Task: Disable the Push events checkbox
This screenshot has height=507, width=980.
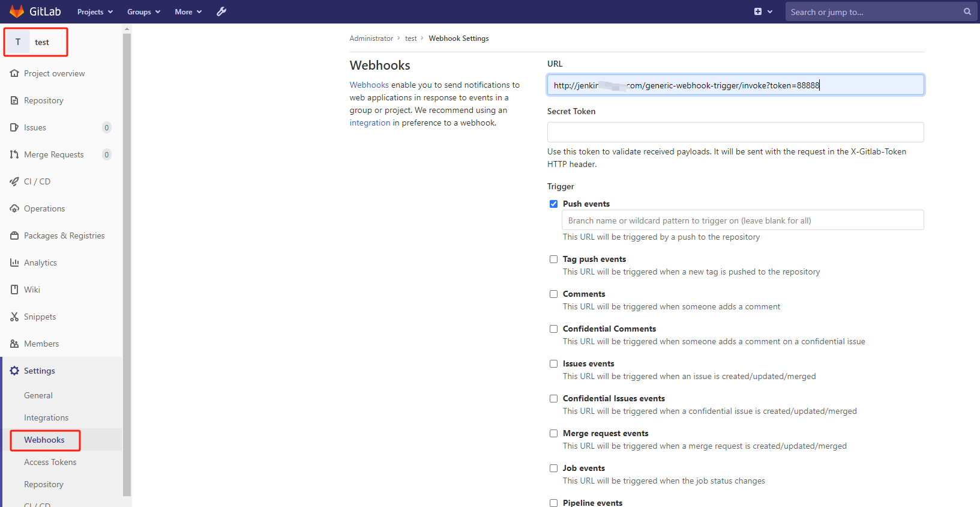Action: [x=553, y=204]
